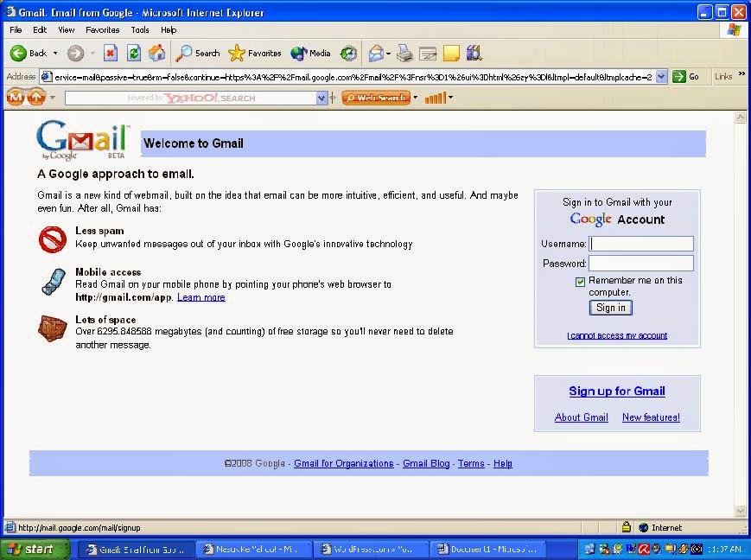Open the Favorites menu
This screenshot has width=751, height=560.
point(103,29)
